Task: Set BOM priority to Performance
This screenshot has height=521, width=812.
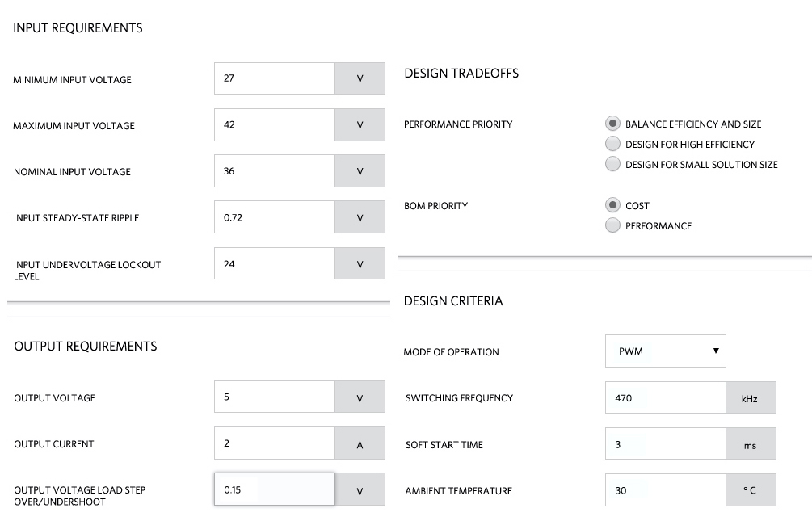Action: click(612, 225)
